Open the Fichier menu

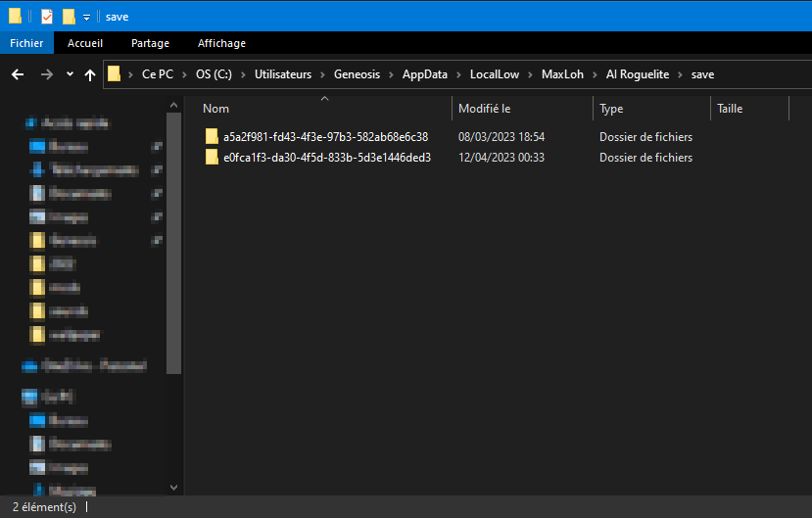[x=26, y=43]
